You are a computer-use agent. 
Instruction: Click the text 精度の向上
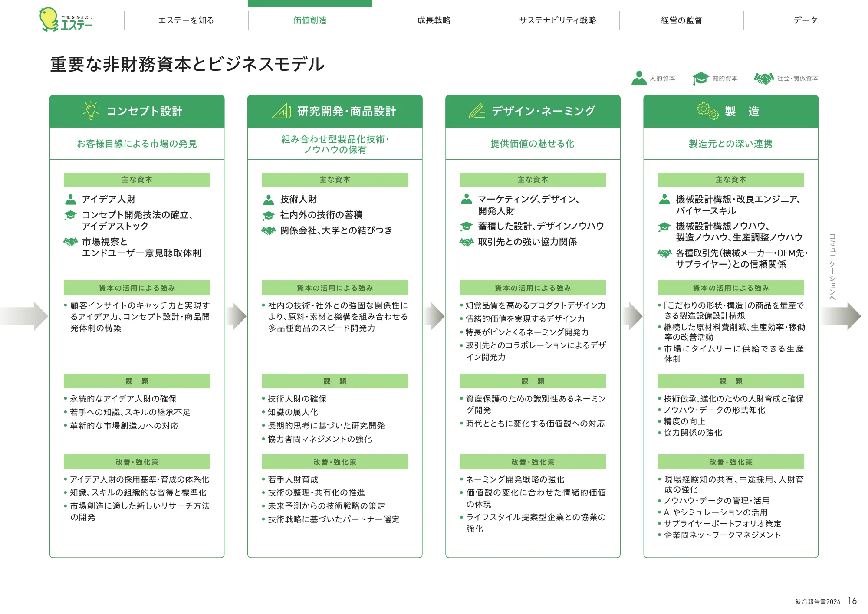tap(684, 421)
